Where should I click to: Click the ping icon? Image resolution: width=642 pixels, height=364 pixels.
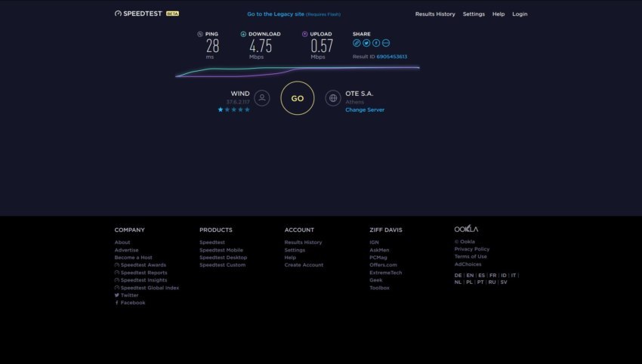[200, 34]
